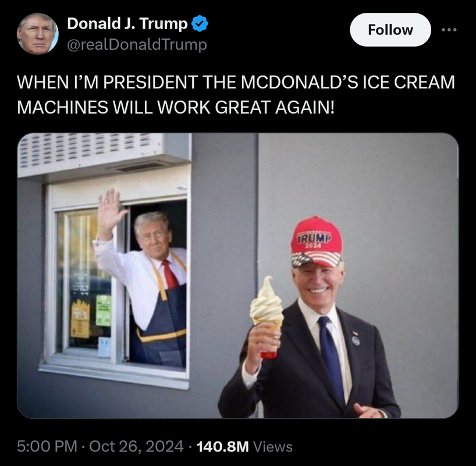Click the menu stickers on the window glass
The image size is (476, 466).
point(91,316)
